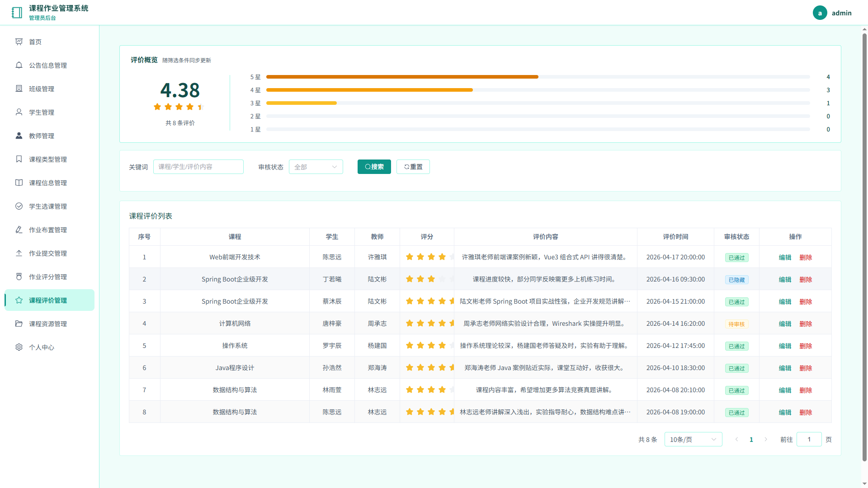Click the 共 8 条评价 text

click(180, 123)
